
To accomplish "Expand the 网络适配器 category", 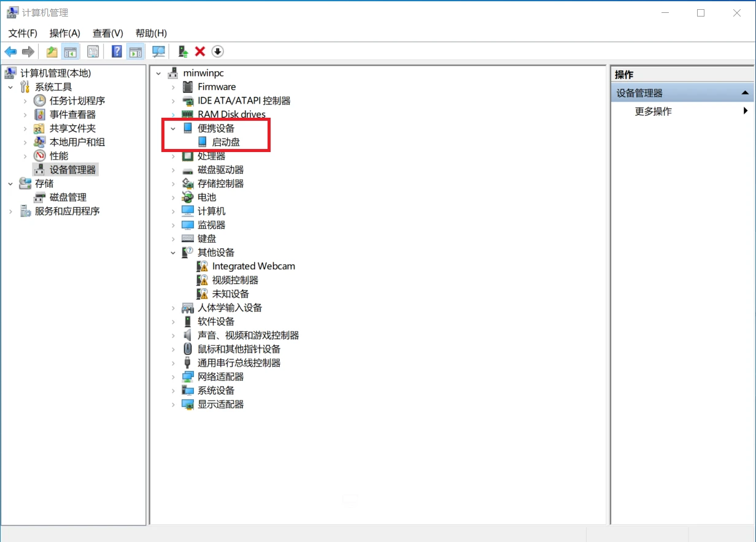I will 173,377.
